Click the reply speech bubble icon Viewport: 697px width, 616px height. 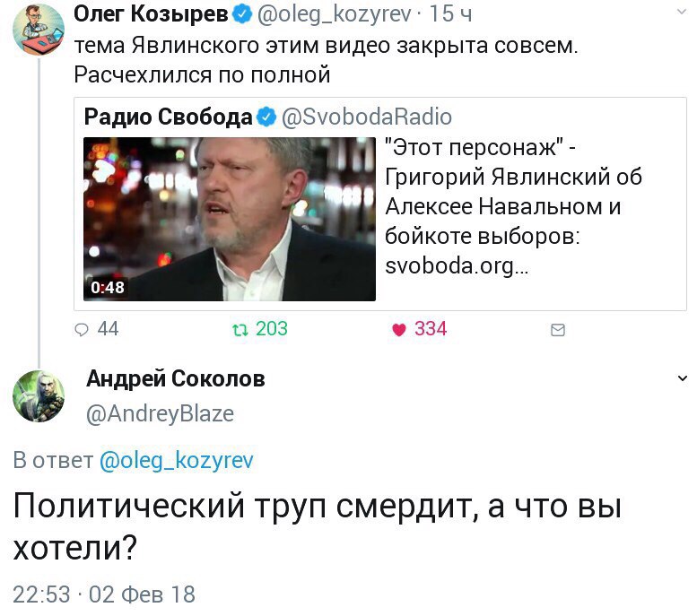coord(82,329)
